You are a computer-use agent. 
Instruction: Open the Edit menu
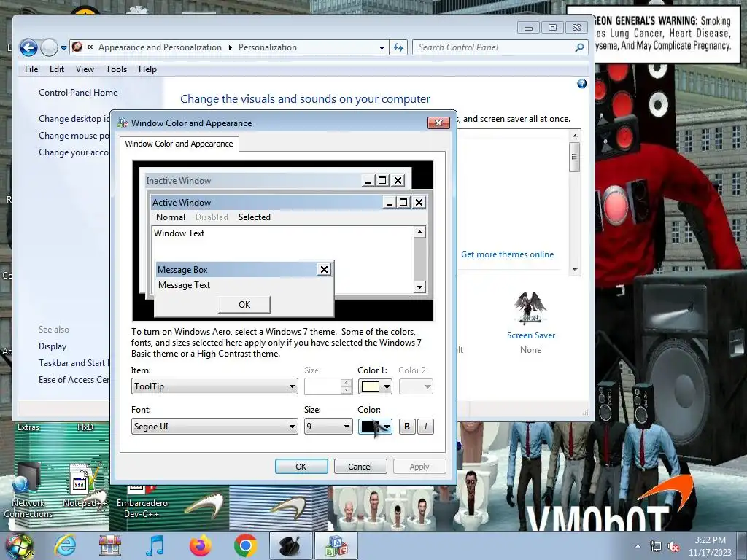pos(57,69)
